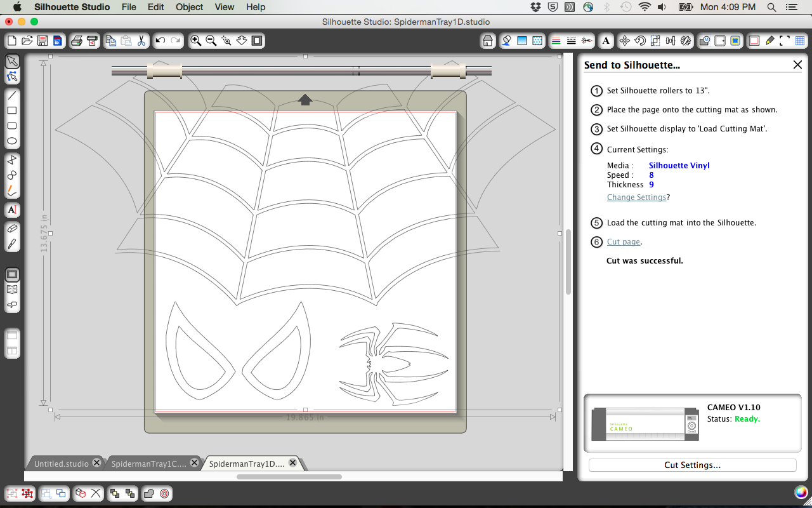The height and width of the screenshot is (508, 812).
Task: Close the Send to Silhouette panel
Action: click(x=798, y=65)
